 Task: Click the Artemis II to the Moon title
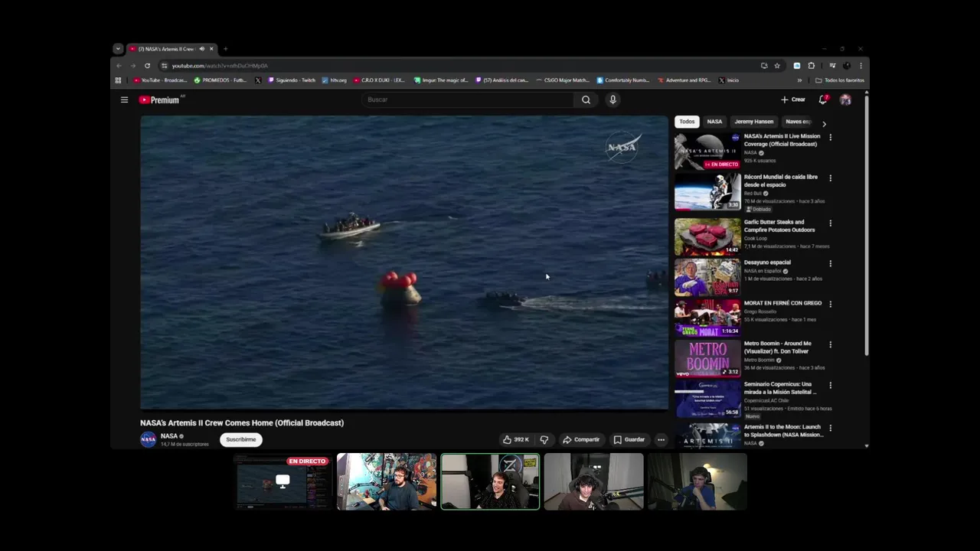[783, 431]
